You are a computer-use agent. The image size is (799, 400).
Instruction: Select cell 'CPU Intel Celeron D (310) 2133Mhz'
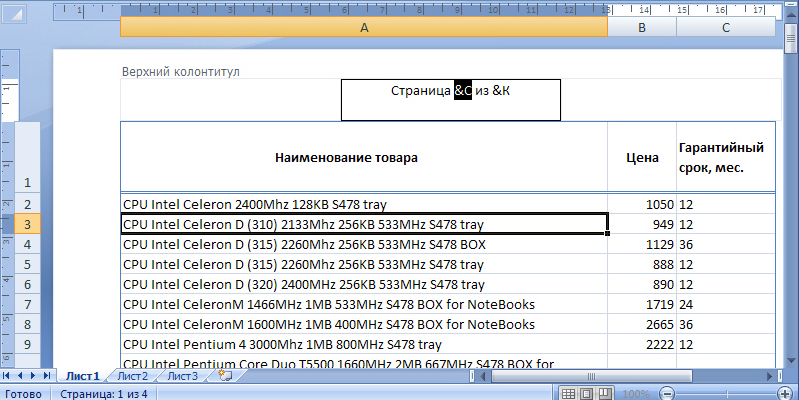coord(364,224)
